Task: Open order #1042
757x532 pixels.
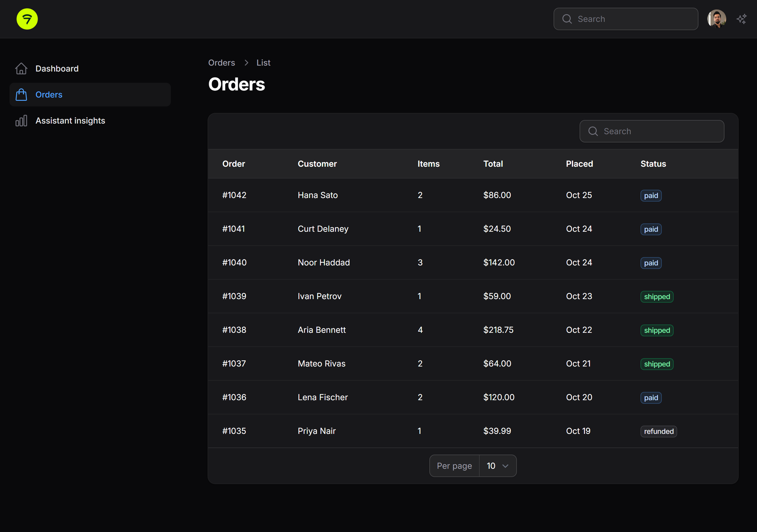Action: 234,195
